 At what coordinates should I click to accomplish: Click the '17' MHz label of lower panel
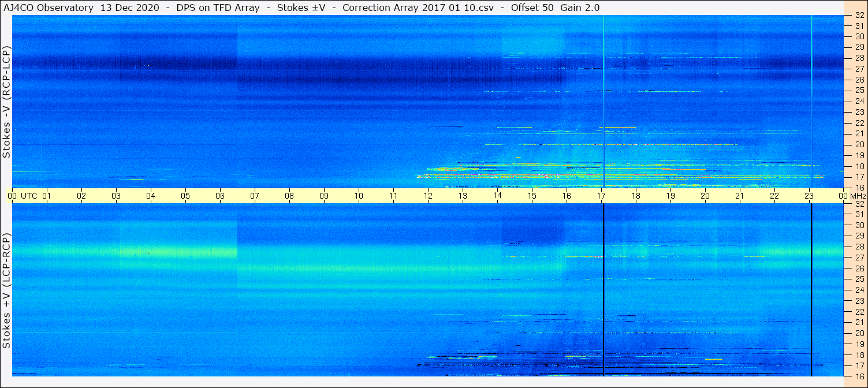point(859,365)
